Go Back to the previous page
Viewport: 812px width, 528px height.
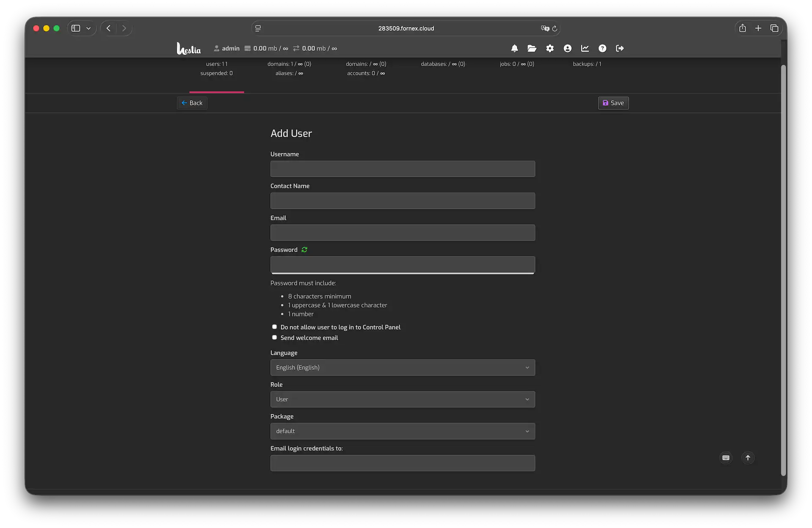[192, 103]
